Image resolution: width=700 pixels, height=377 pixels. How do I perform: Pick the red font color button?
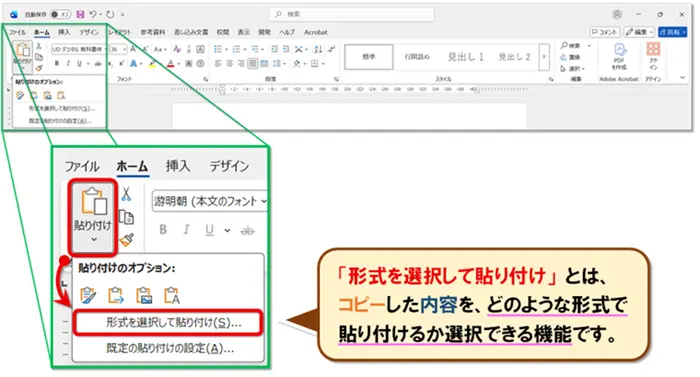coord(171,64)
